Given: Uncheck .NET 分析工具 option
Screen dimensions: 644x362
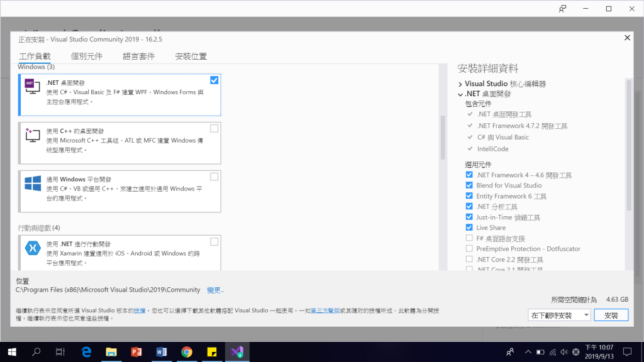Looking at the screenshot, I should pos(469,206).
